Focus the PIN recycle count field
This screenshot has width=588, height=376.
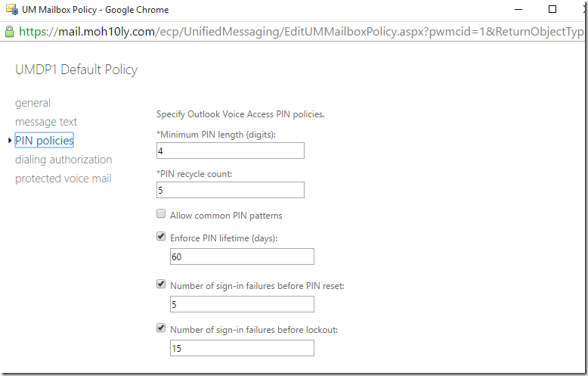coord(231,190)
